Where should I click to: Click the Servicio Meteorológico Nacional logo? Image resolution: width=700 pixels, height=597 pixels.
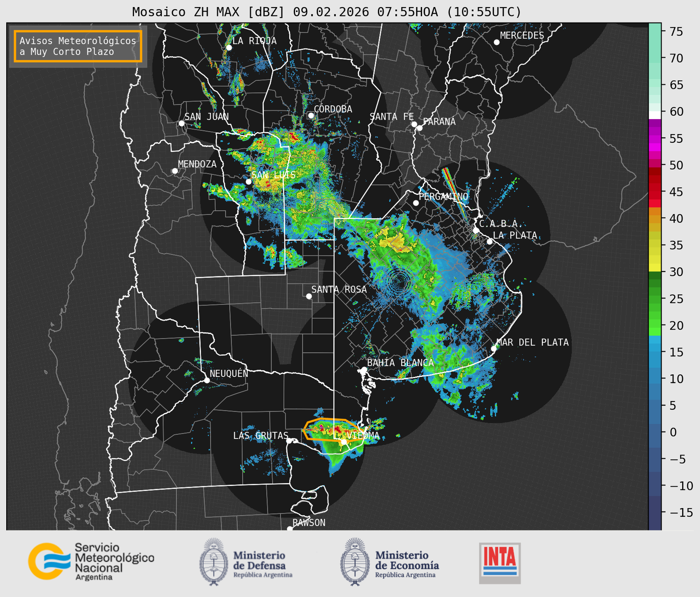coord(91,561)
